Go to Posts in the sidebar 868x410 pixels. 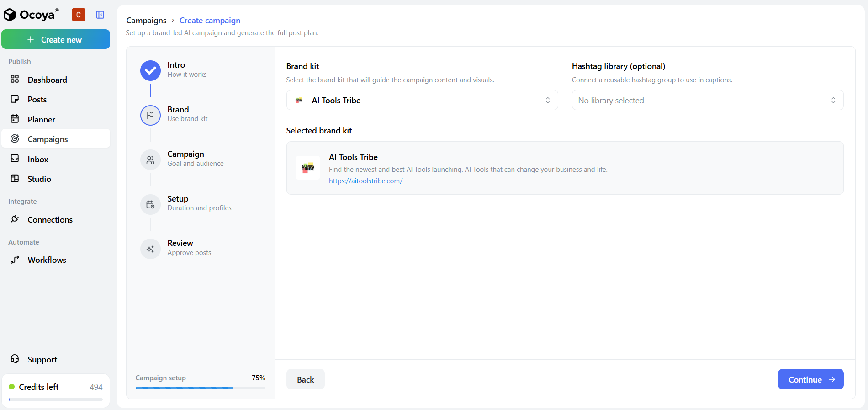[x=56, y=99]
